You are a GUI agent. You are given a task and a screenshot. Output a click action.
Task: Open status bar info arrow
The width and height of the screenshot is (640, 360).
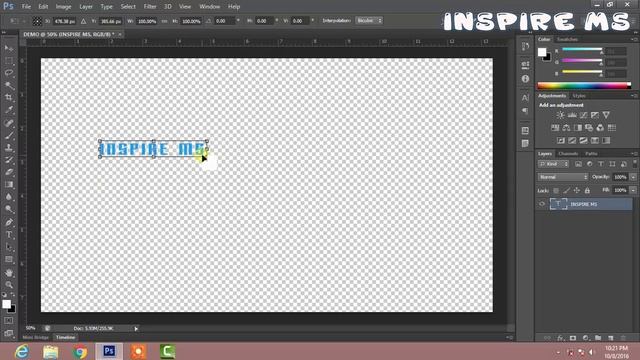point(136,329)
